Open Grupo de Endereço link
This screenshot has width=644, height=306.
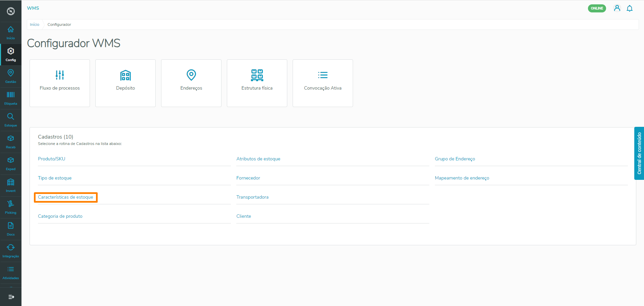[x=455, y=159]
